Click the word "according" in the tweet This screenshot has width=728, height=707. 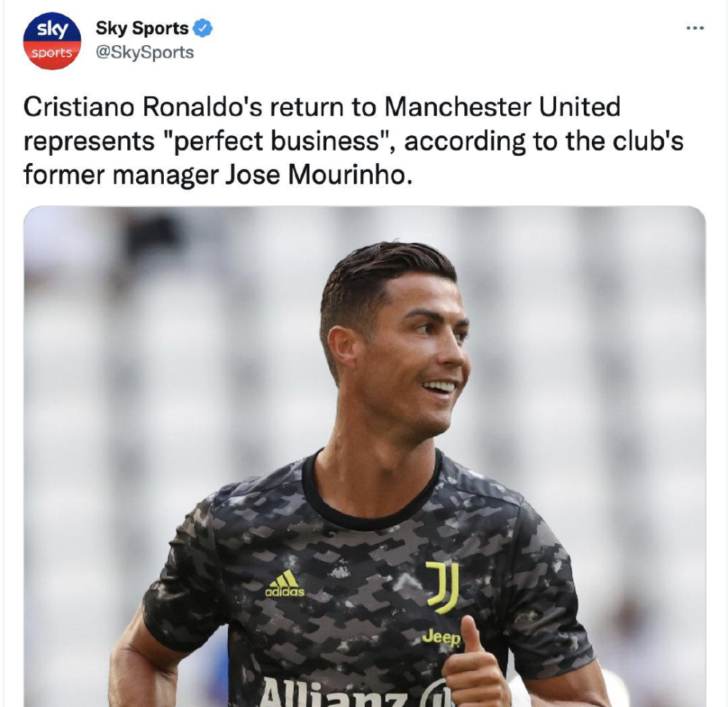coord(464,141)
